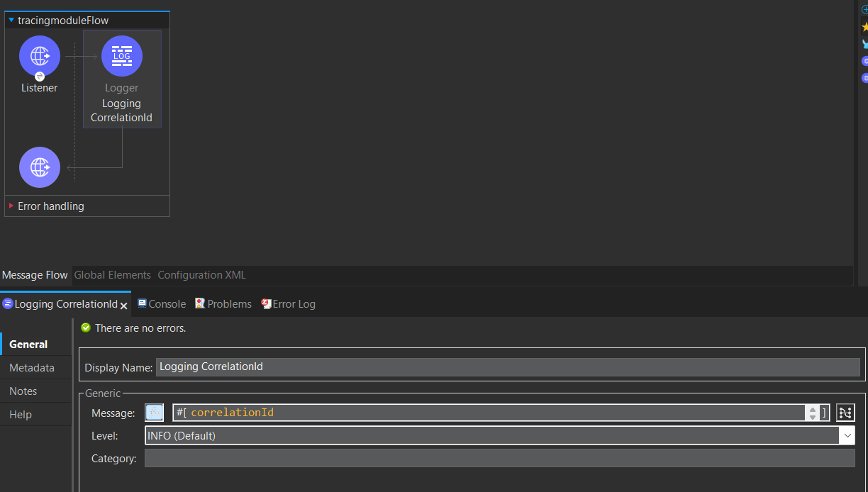The width and height of the screenshot is (868, 492).
Task: Click the circled plus icon in palette
Action: click(x=864, y=10)
